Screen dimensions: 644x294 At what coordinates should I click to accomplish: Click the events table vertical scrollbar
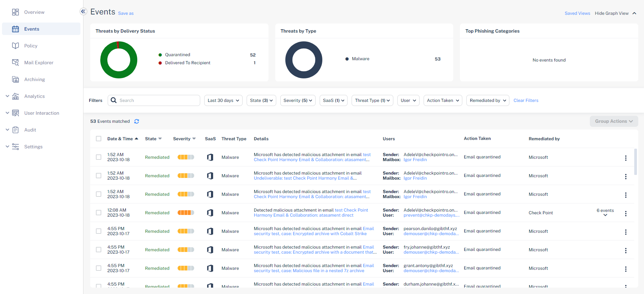pos(636,161)
